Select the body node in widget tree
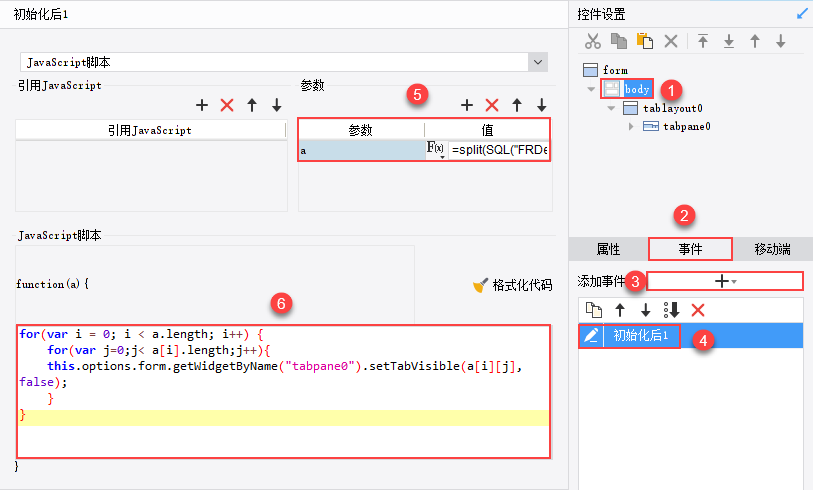 click(627, 89)
